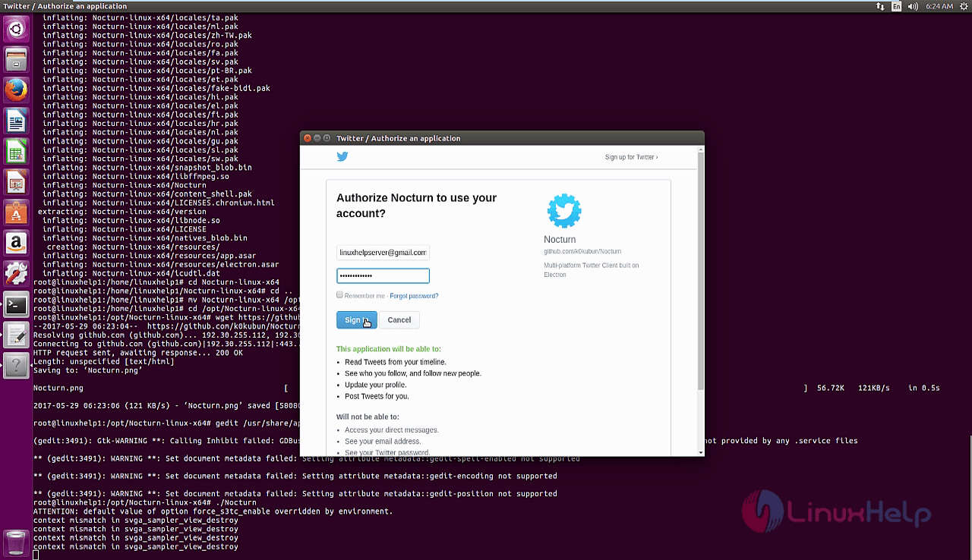Focus the email username field
972x560 pixels.
coord(383,253)
